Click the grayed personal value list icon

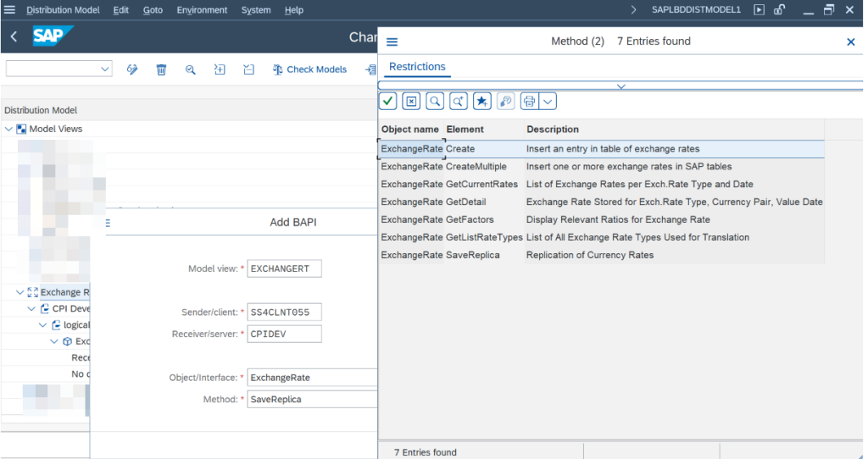coord(506,102)
